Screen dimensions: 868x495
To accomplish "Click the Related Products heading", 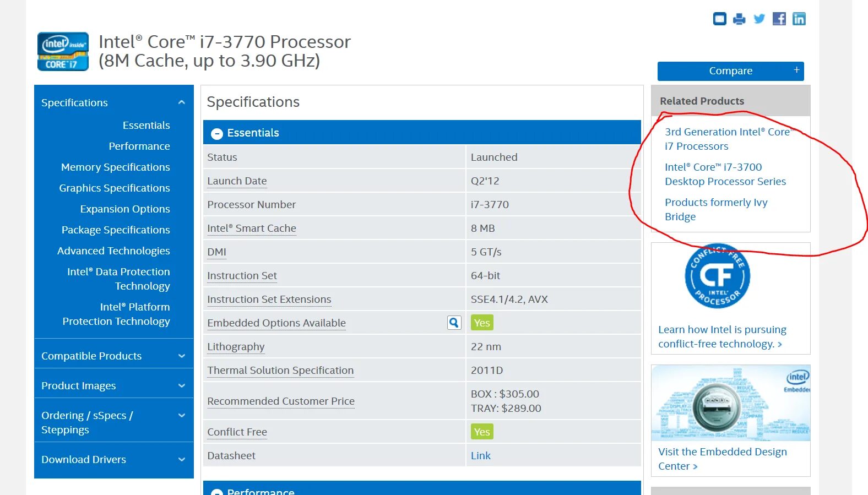I will 702,101.
